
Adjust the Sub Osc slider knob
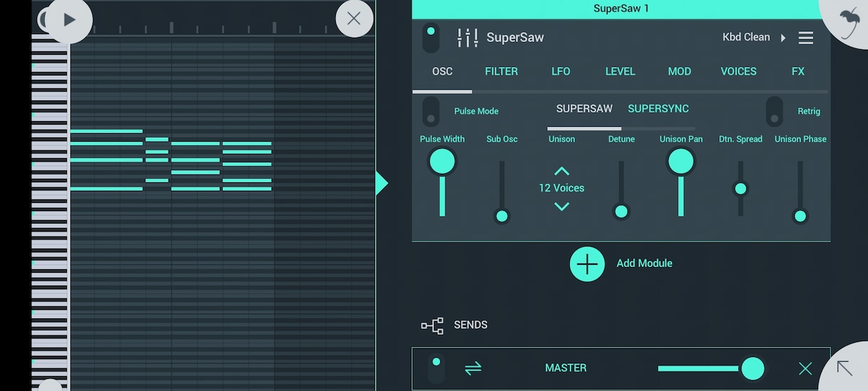[502, 216]
